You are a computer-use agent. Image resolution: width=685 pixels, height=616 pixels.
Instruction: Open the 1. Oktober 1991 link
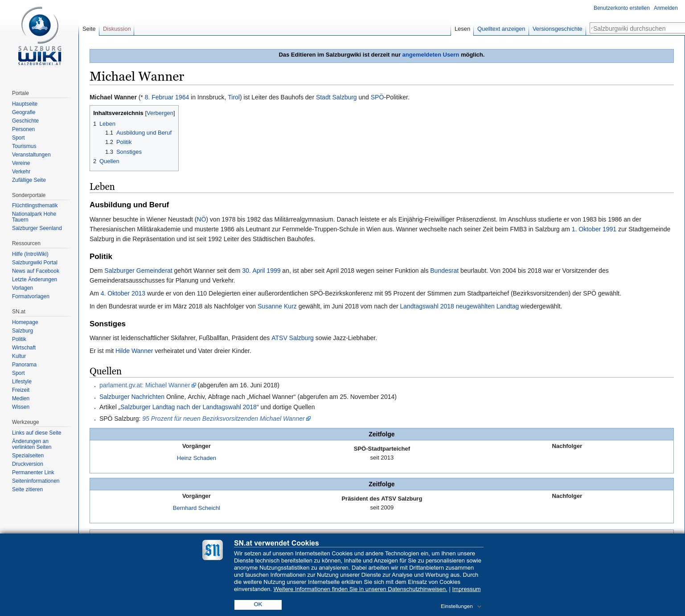pyautogui.click(x=594, y=229)
